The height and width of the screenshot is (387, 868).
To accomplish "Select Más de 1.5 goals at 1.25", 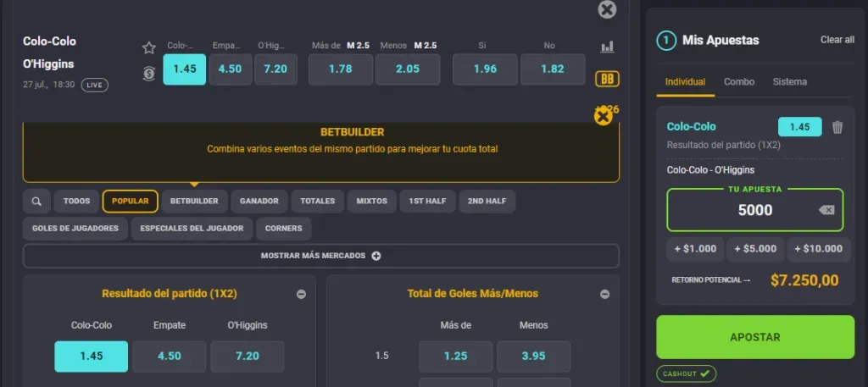I will pos(455,357).
